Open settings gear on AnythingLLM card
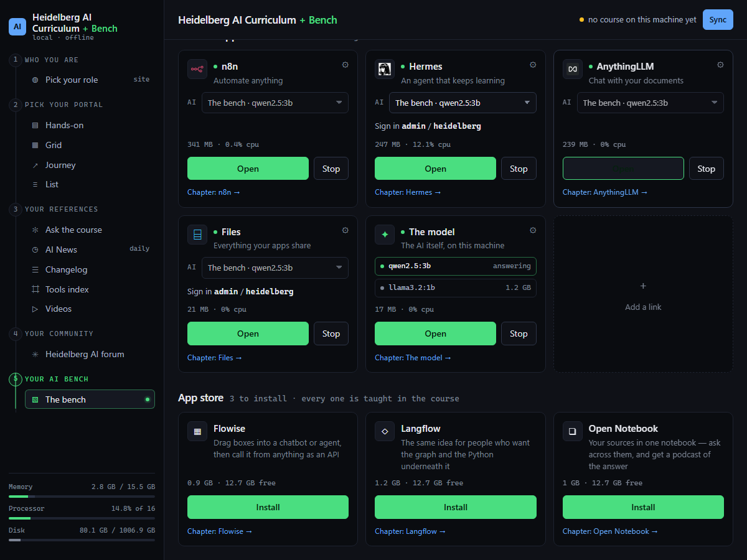This screenshot has height=560, width=747. click(x=720, y=65)
